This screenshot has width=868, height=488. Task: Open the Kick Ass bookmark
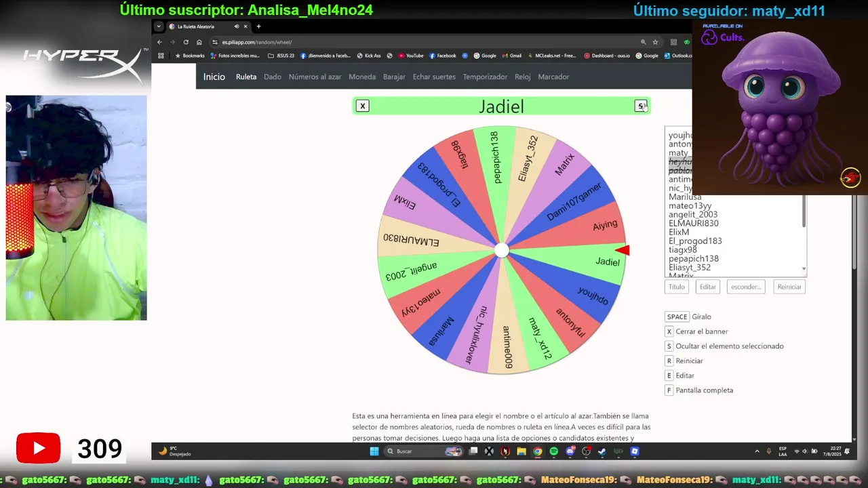tap(369, 56)
